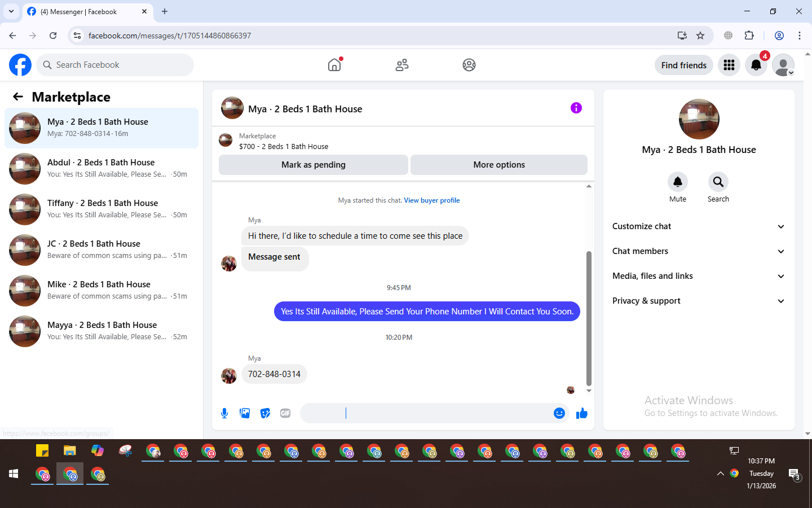812x508 pixels.
Task: Click the voice clip microphone icon
Action: pyautogui.click(x=224, y=413)
